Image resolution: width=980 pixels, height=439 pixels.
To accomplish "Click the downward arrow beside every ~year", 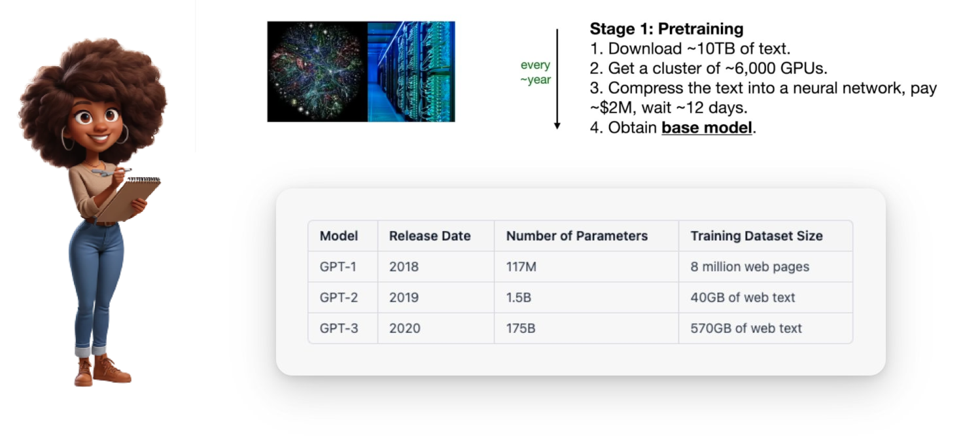I will click(x=557, y=79).
